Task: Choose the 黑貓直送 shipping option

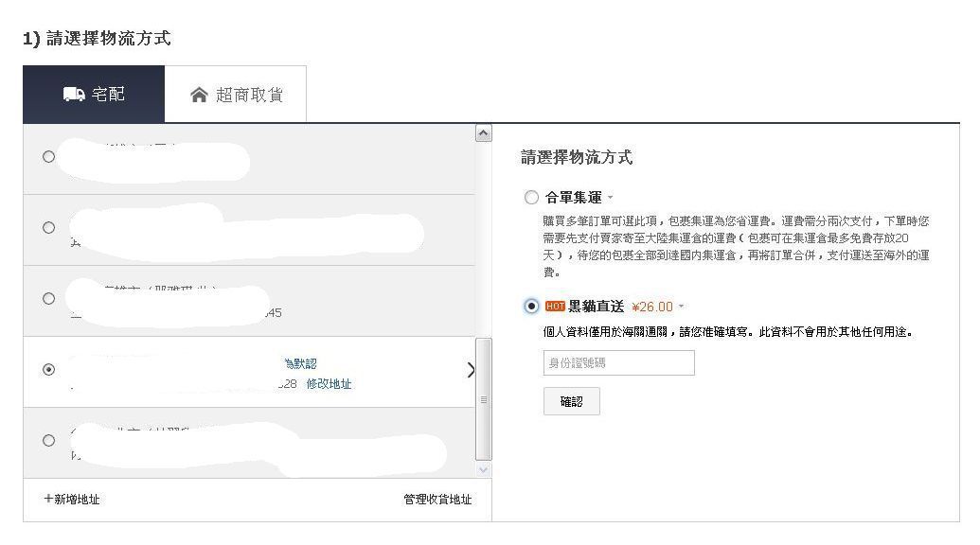Action: tap(531, 307)
